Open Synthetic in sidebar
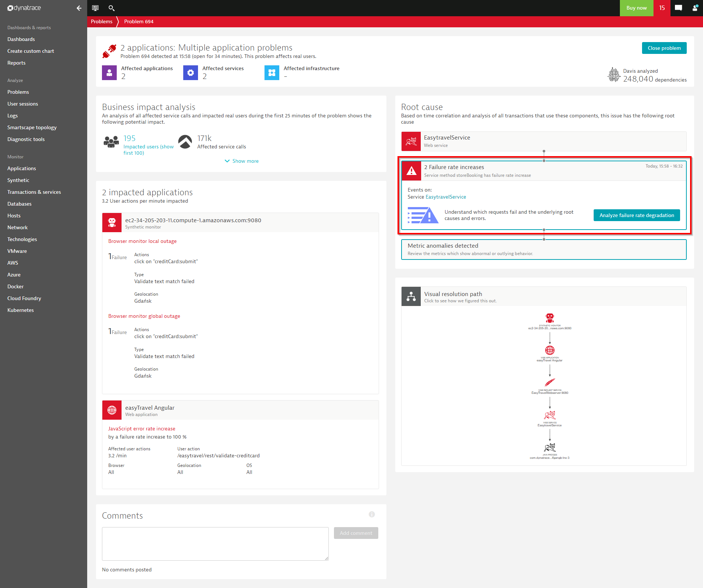This screenshot has width=703, height=588. (x=18, y=180)
